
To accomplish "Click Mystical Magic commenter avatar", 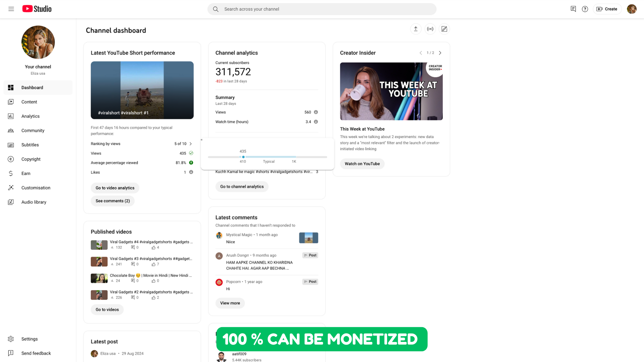I will pyautogui.click(x=219, y=236).
